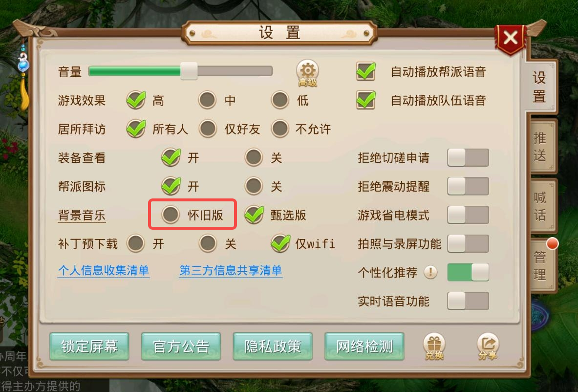The width and height of the screenshot is (578, 392).
Task: Select 怀旧版 background music option
Action: tap(171, 214)
